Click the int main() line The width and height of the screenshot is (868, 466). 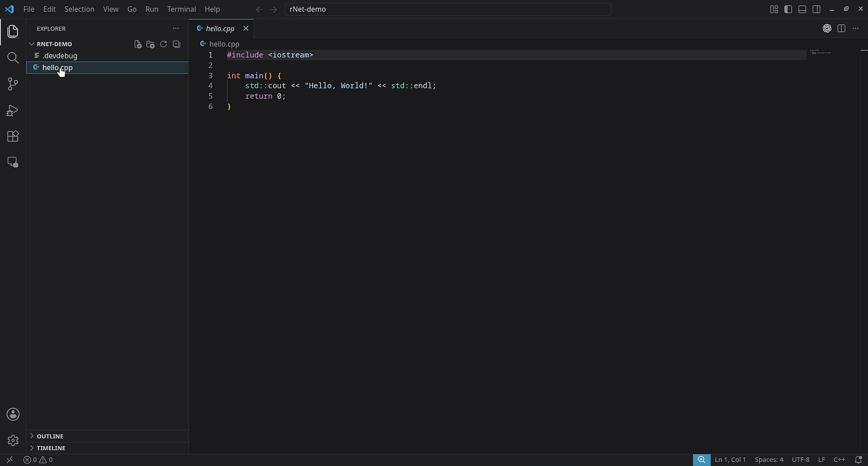point(254,76)
